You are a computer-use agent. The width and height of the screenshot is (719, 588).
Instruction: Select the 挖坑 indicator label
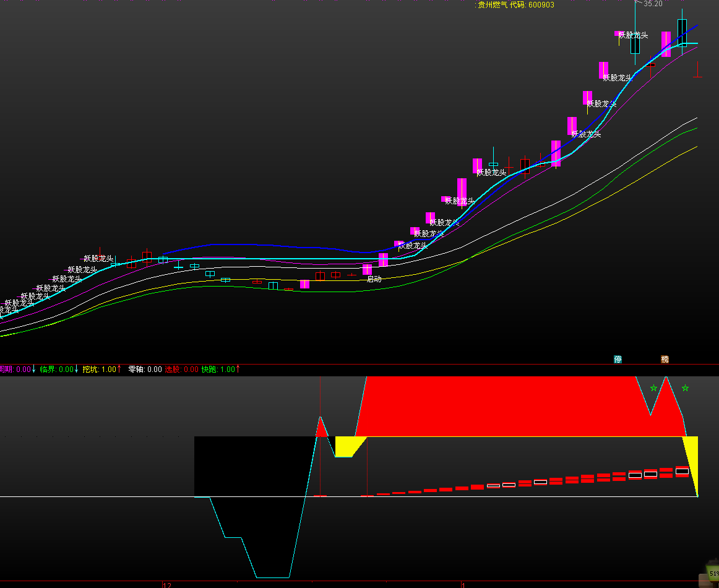pyautogui.click(x=90, y=370)
